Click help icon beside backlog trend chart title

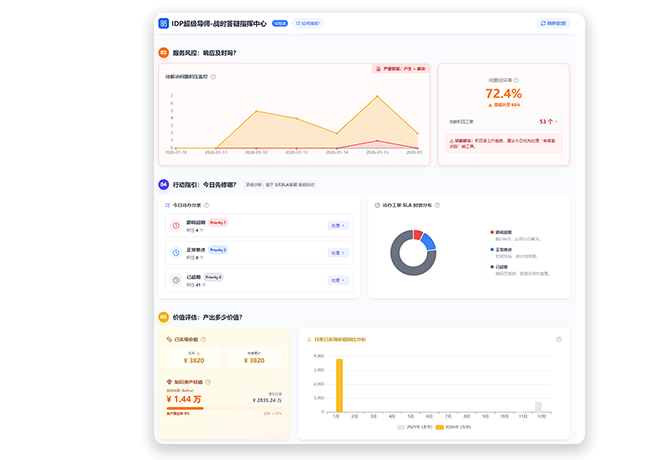coord(213,76)
